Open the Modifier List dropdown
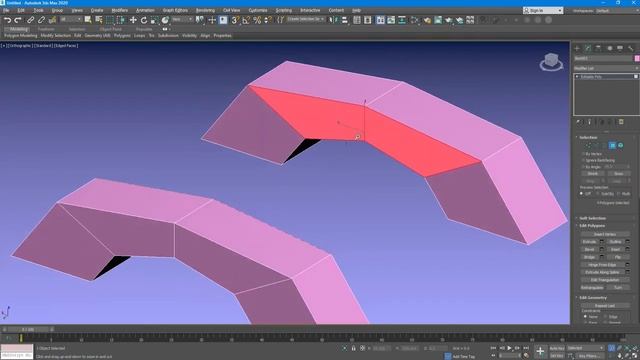The height and width of the screenshot is (360, 640). [x=606, y=68]
